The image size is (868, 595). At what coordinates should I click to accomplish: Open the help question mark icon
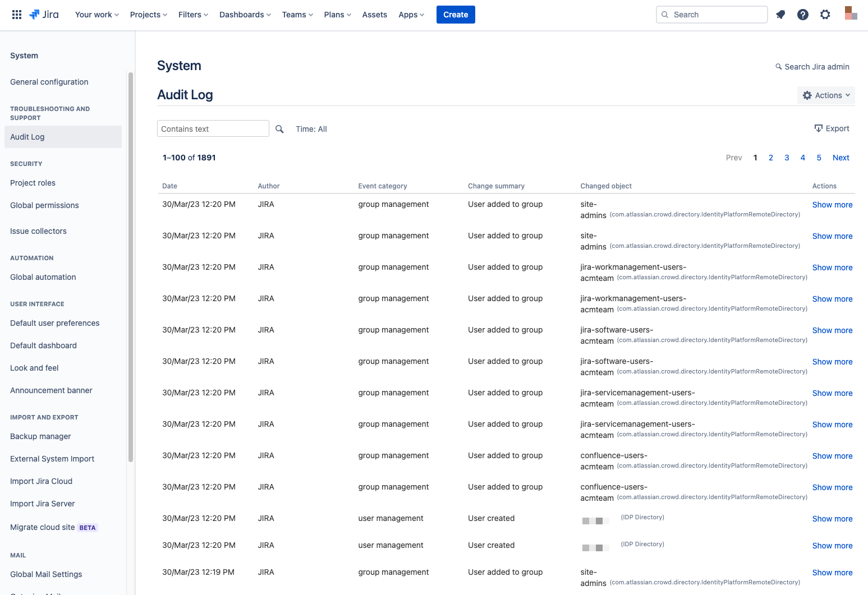pyautogui.click(x=803, y=15)
